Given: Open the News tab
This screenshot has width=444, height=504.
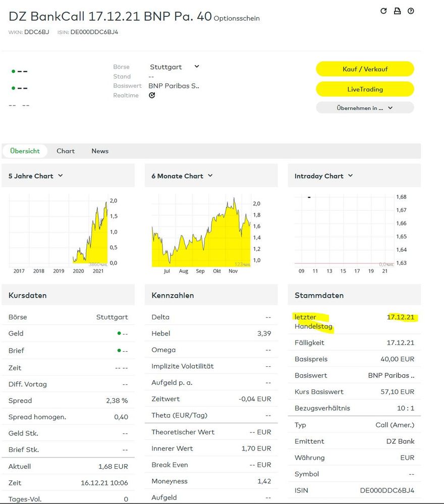Looking at the screenshot, I should tap(100, 151).
